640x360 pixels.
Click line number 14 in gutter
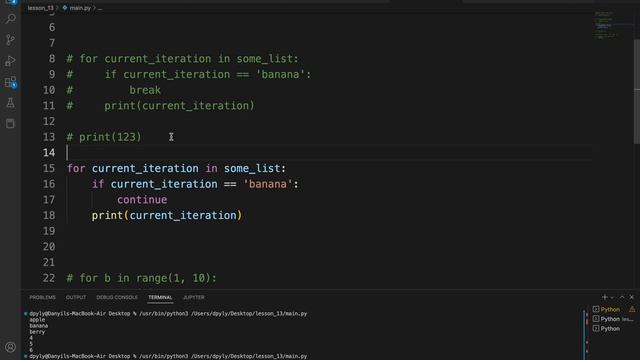pos(49,153)
